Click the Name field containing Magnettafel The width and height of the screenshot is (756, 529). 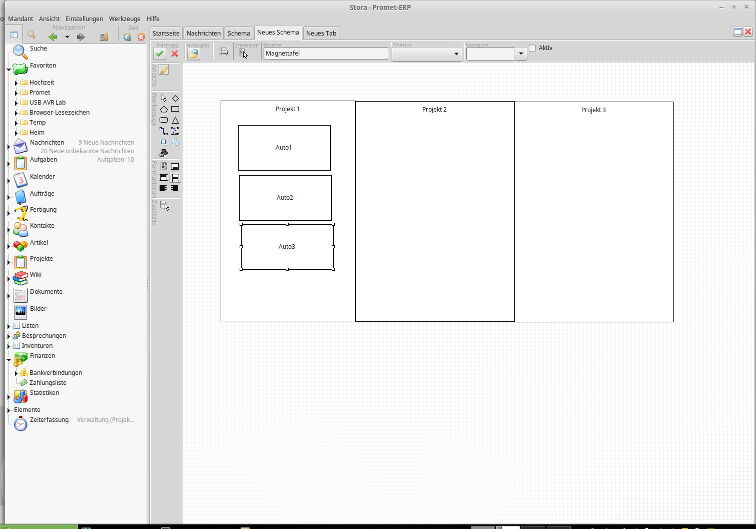click(x=324, y=54)
